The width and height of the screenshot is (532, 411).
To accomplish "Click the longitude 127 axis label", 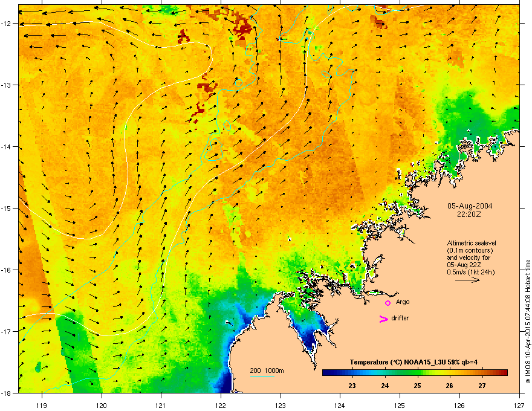I will (x=519, y=405).
